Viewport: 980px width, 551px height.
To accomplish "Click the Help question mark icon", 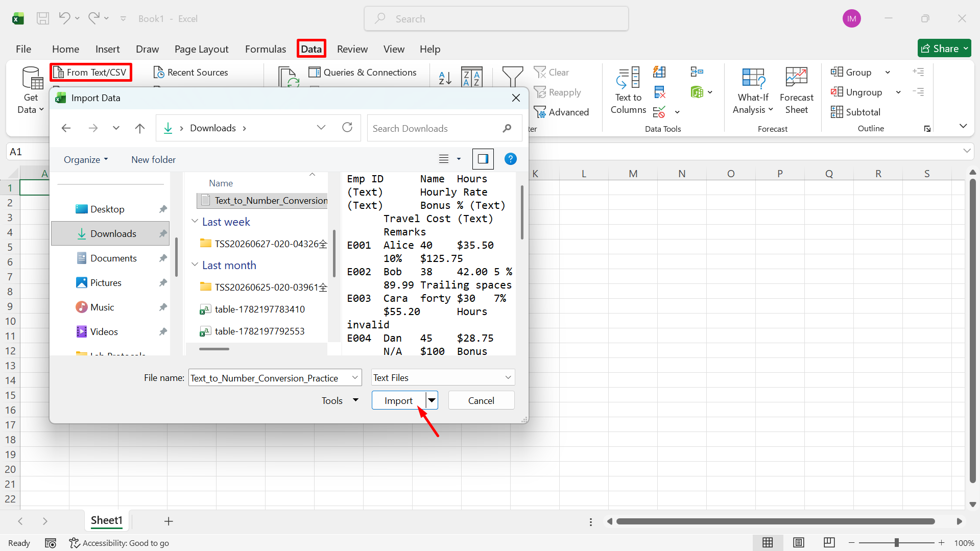I will point(510,159).
